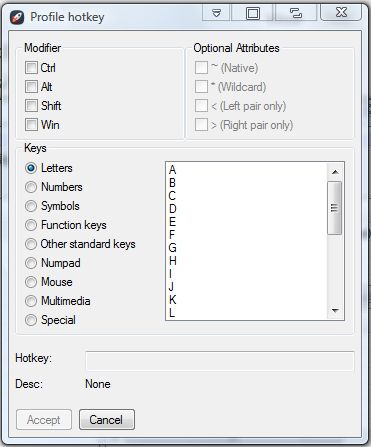Tick the Shift modifier checkbox
This screenshot has width=371, height=447.
(31, 106)
